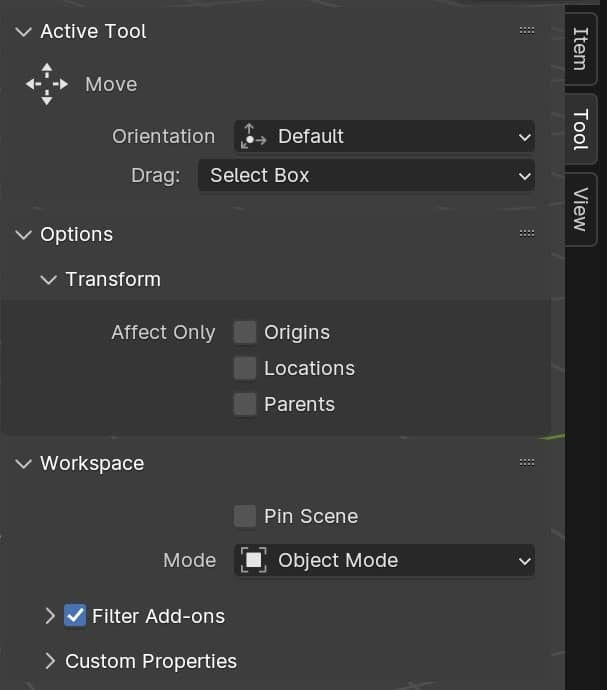Uncheck the Filter Add-ons checkbox
Image resolution: width=607 pixels, height=690 pixels.
point(75,616)
